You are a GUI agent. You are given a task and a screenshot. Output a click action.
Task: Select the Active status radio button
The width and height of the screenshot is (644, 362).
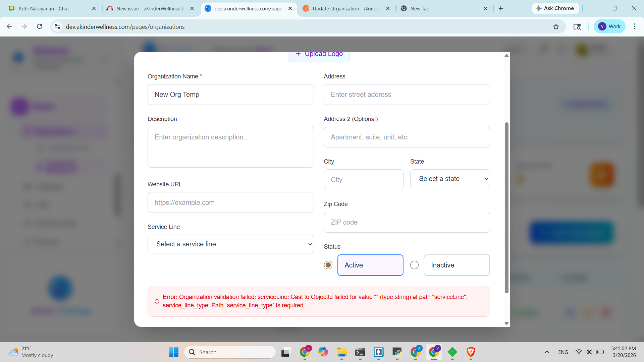pos(328,265)
